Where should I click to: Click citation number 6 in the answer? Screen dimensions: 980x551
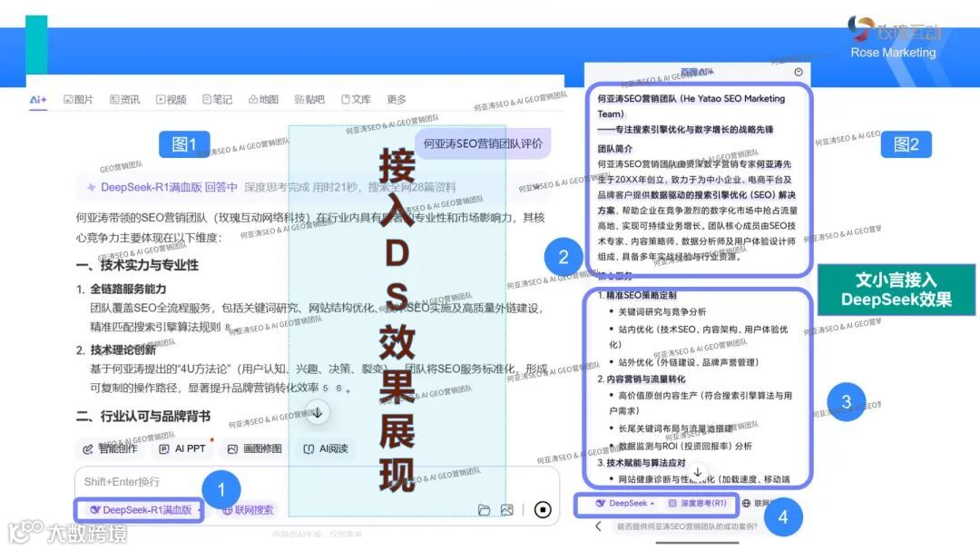[x=338, y=388]
